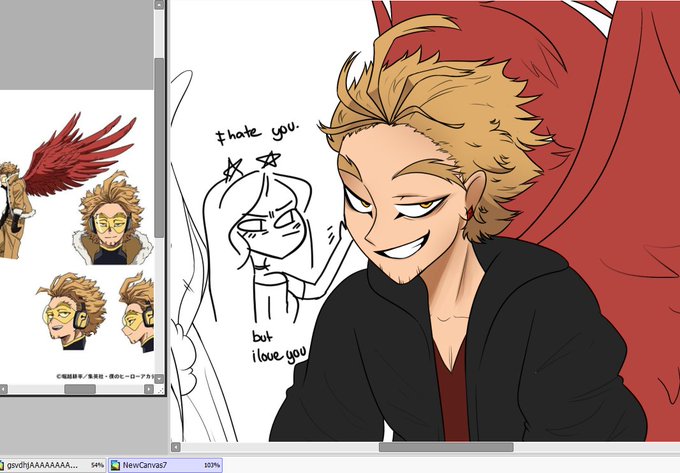Viewport: 680px width, 473px height.
Task: Click the reference view's horizontal scrollbar right arrow
Action: 149,389
